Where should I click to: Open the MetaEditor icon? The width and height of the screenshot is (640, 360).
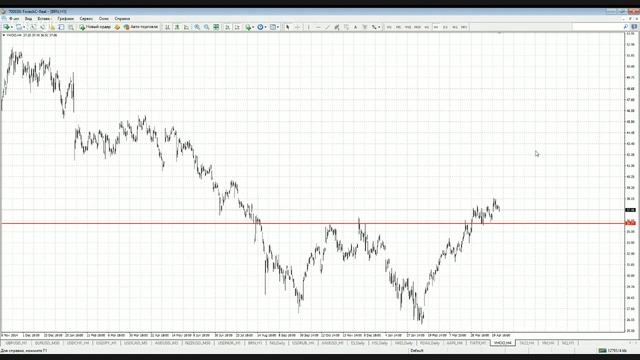[x=117, y=27]
